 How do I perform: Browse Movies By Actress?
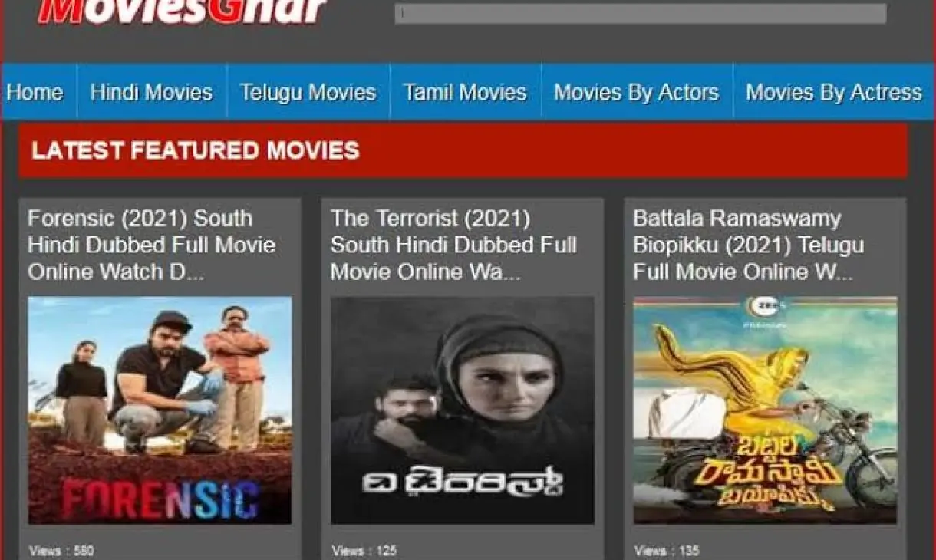click(x=833, y=93)
